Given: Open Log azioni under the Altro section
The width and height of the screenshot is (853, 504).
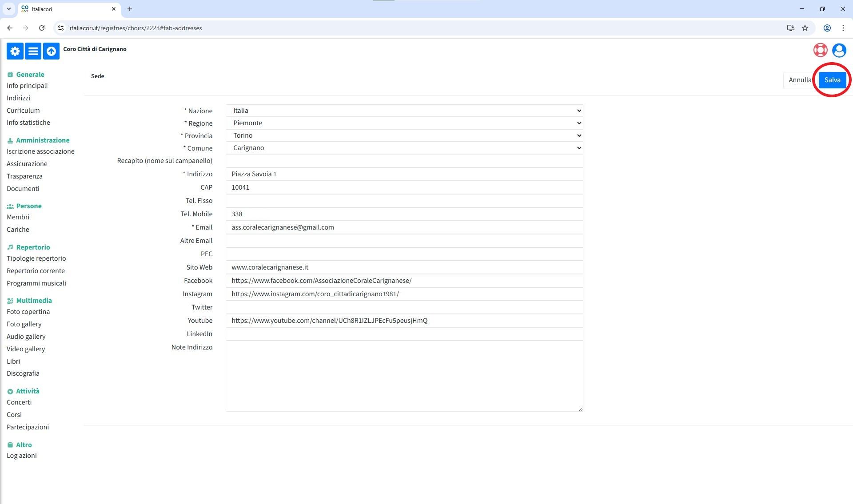Looking at the screenshot, I should [x=22, y=456].
